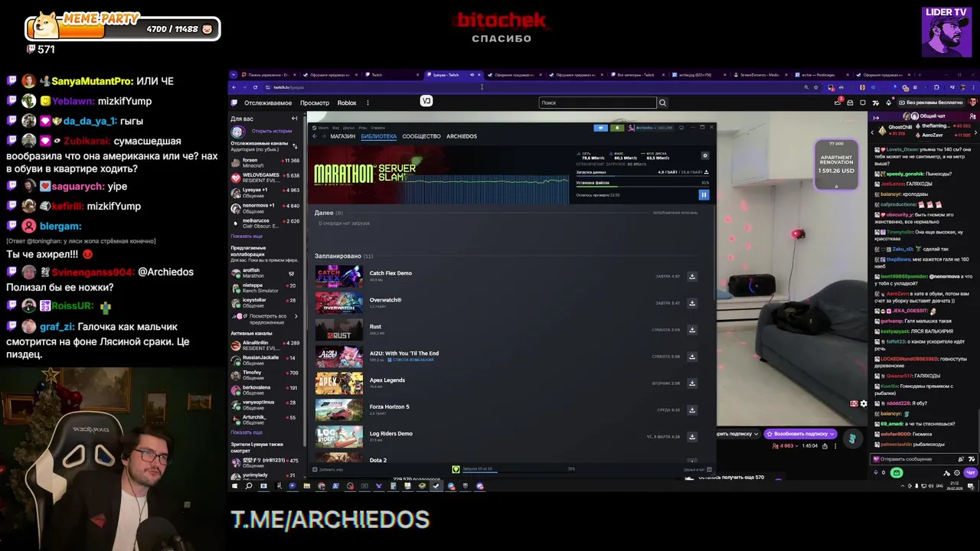The width and height of the screenshot is (980, 551).
Task: Click sort icon beside Отслеживаемые каналы
Action: click(x=295, y=146)
